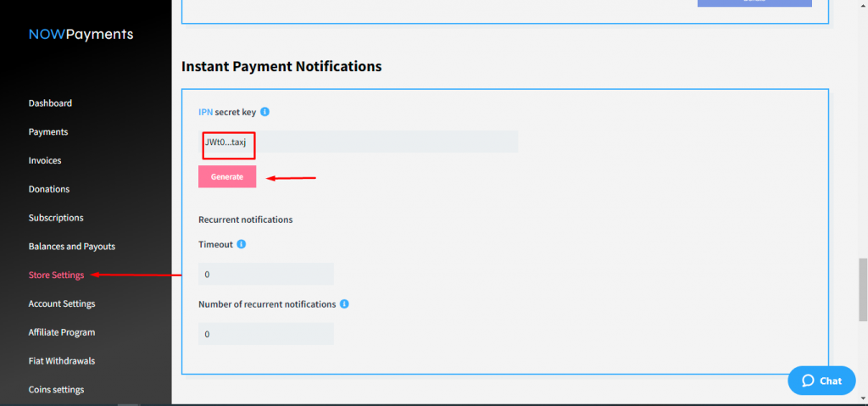This screenshot has width=868, height=406.
Task: Open the Chat support widget
Action: (821, 381)
